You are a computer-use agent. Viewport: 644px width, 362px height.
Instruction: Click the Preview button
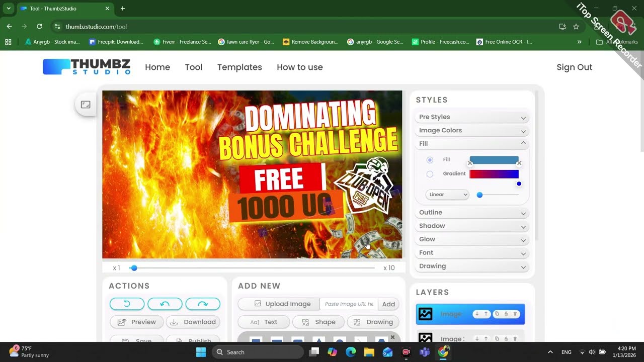coord(136,322)
